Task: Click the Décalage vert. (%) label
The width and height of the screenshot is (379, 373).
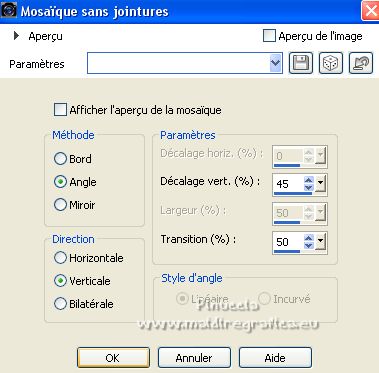Action: (210, 181)
